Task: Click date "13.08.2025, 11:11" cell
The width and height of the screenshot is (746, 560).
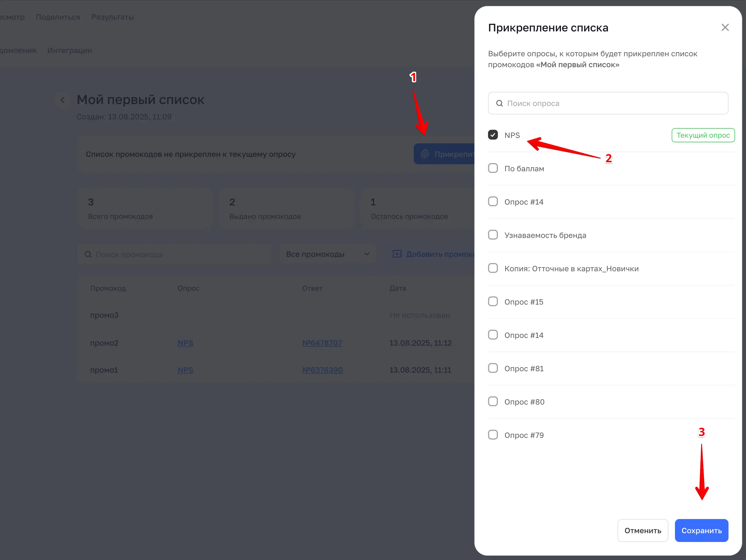Action: (x=420, y=370)
